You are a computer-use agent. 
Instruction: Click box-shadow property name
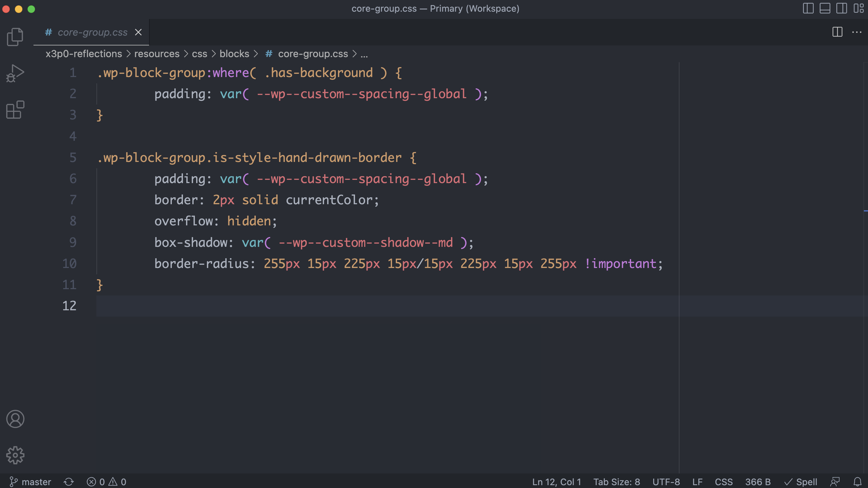pos(191,242)
